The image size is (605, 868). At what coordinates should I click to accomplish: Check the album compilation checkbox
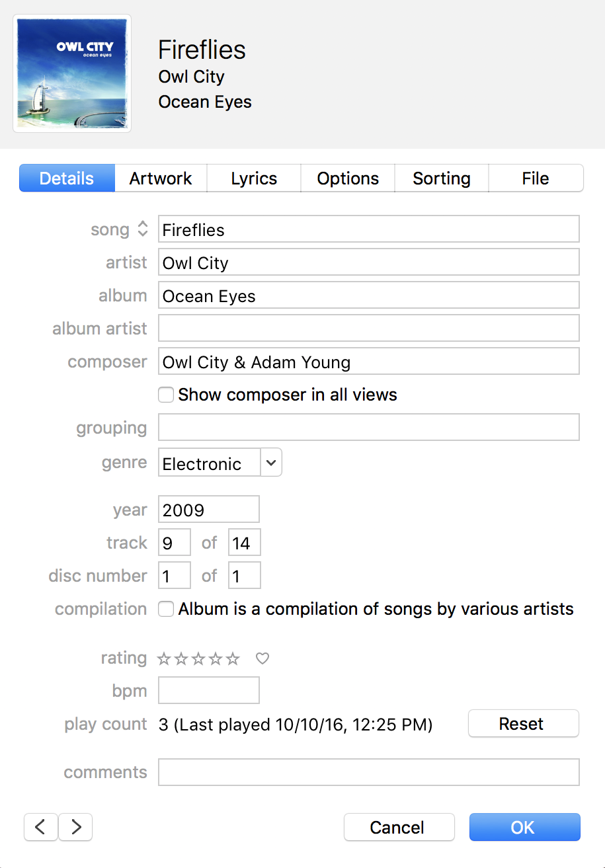tap(166, 609)
